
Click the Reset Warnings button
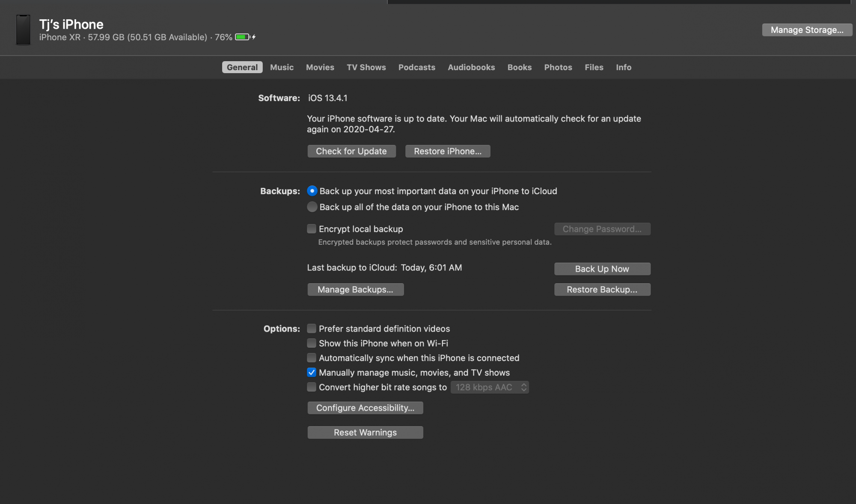(365, 433)
